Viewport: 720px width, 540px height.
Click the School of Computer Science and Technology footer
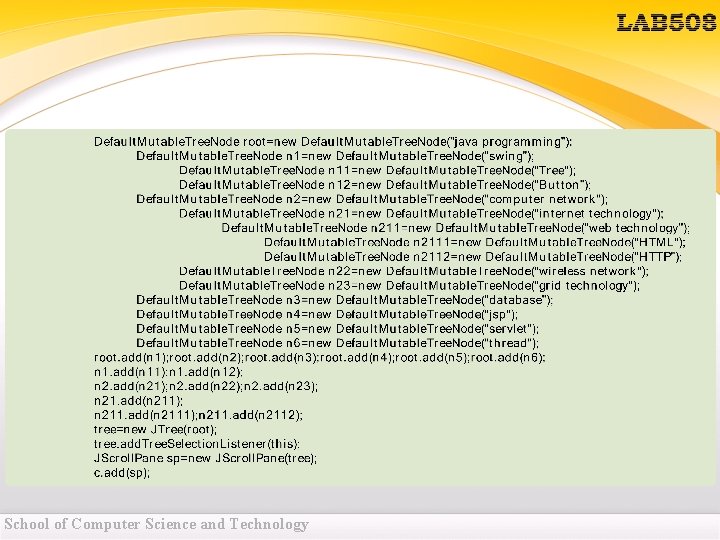[x=157, y=524]
